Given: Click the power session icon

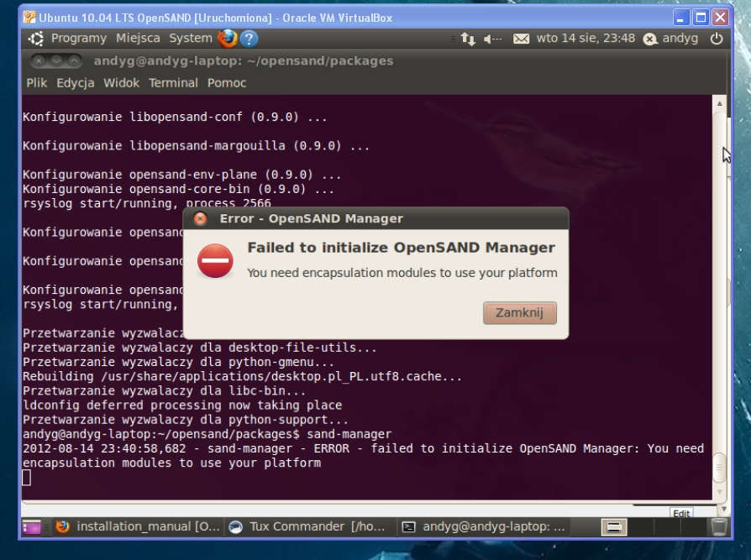Looking at the screenshot, I should tap(717, 39).
